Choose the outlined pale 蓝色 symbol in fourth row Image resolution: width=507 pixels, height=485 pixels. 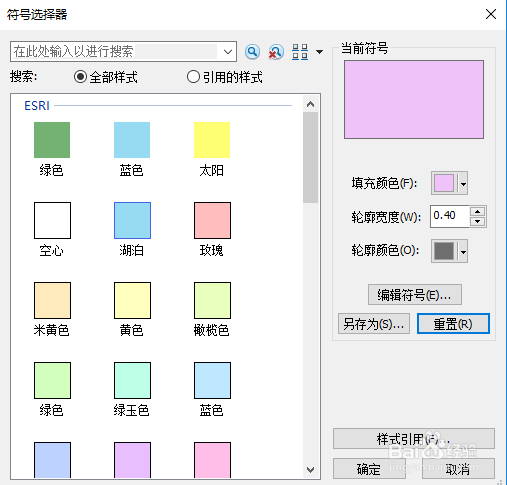tap(212, 380)
